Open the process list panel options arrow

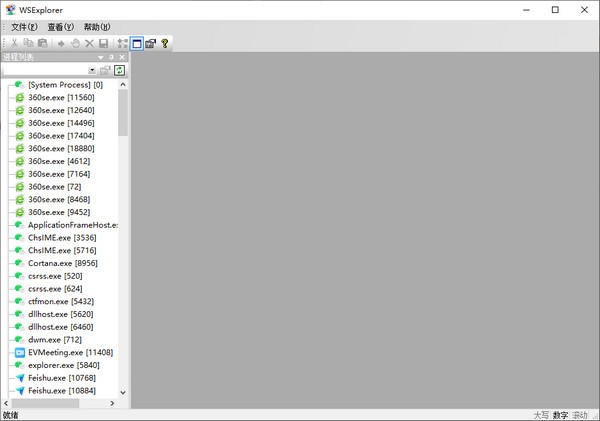click(100, 58)
